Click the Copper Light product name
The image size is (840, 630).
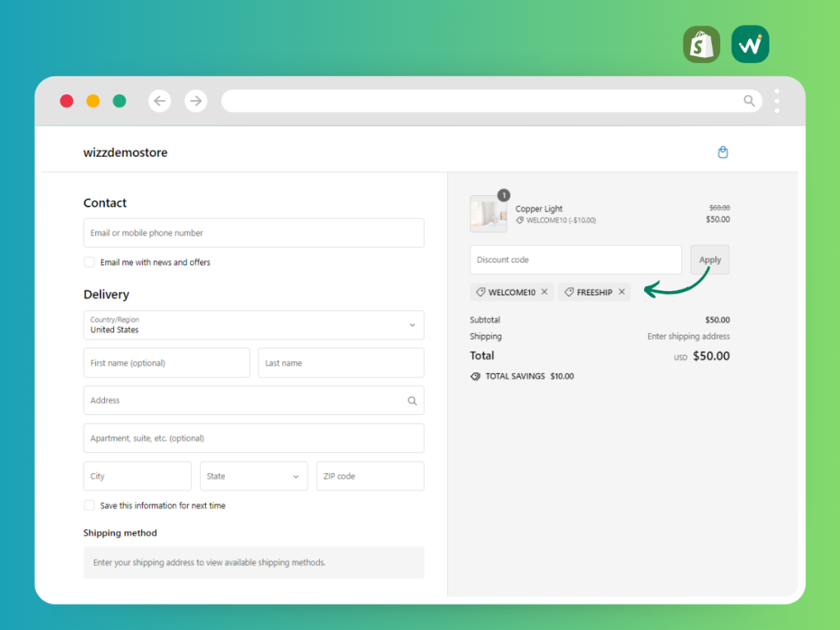click(539, 208)
